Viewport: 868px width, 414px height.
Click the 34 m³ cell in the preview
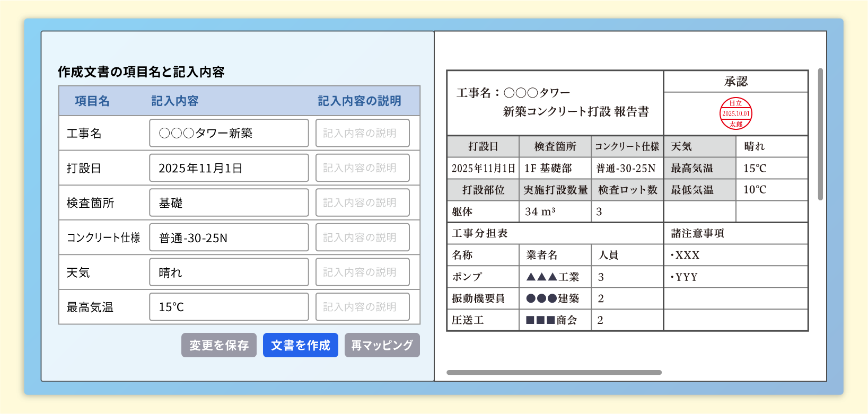coord(555,212)
